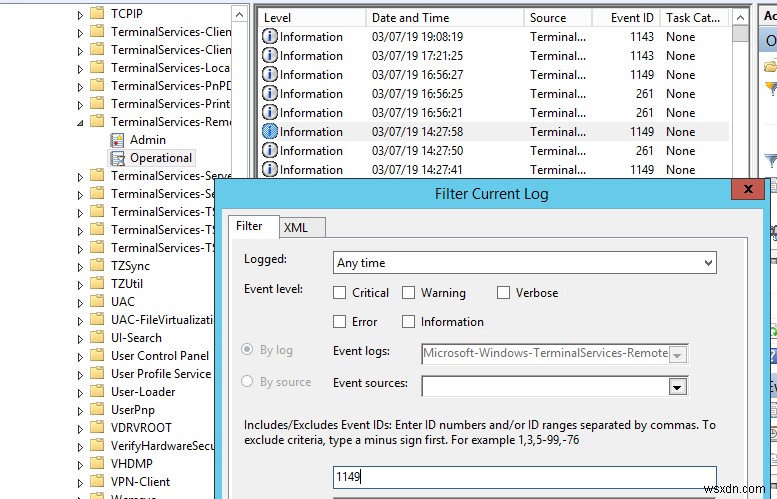This screenshot has width=777, height=499.
Task: Sort events by the Level column
Action: 312,18
